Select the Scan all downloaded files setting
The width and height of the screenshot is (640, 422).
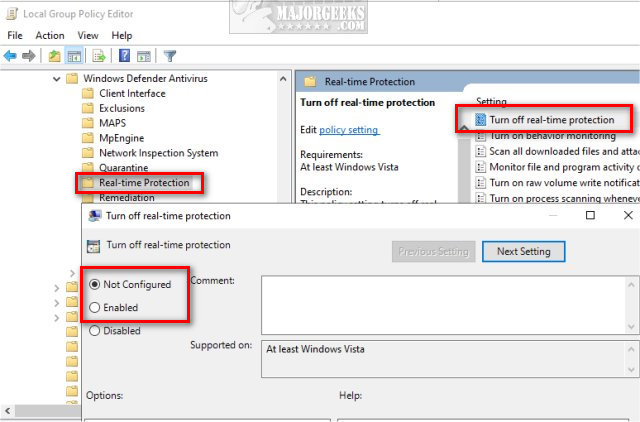pos(564,151)
